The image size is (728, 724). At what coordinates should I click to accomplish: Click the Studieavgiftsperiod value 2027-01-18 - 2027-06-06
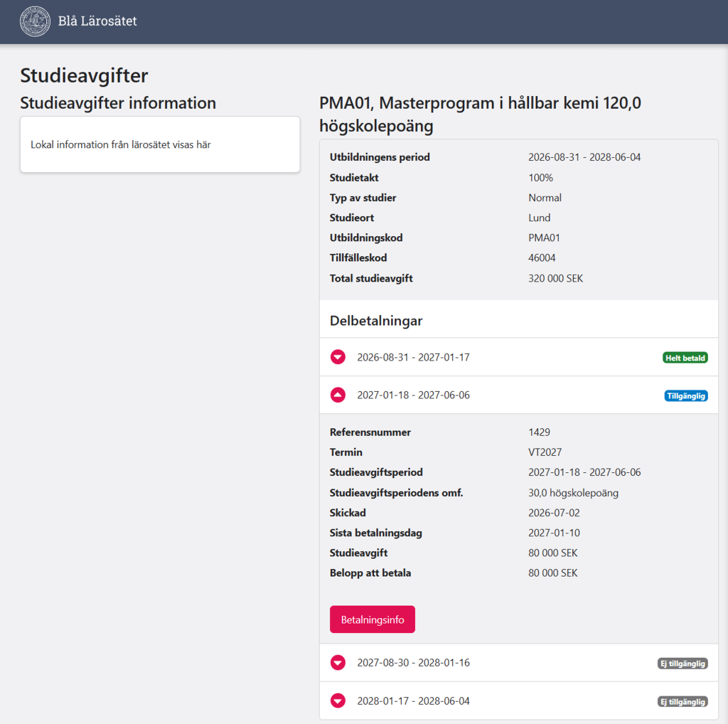point(584,472)
